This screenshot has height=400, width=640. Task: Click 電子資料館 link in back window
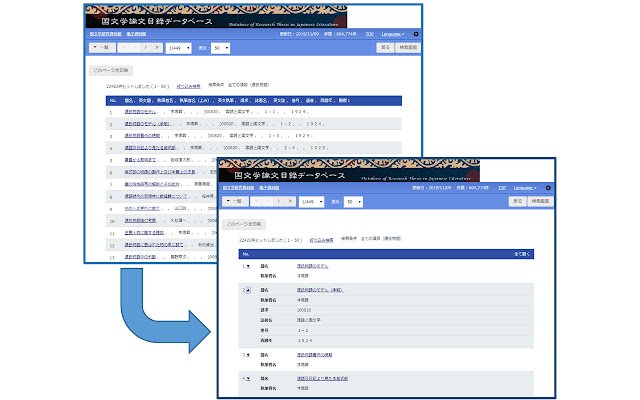click(136, 34)
